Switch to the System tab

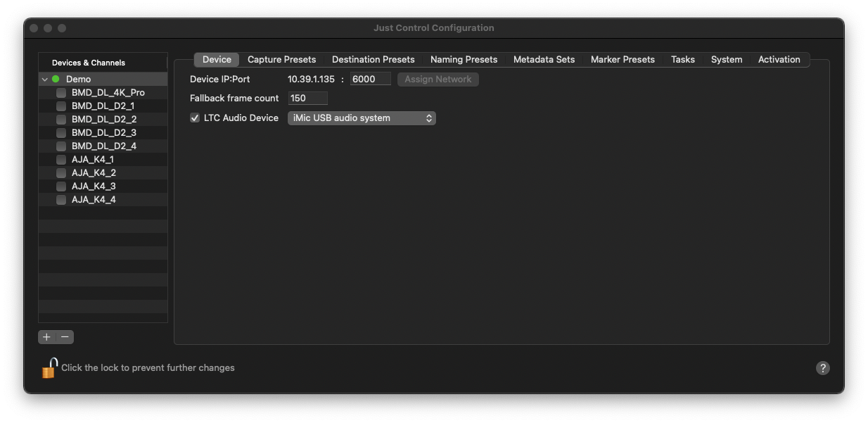tap(727, 60)
